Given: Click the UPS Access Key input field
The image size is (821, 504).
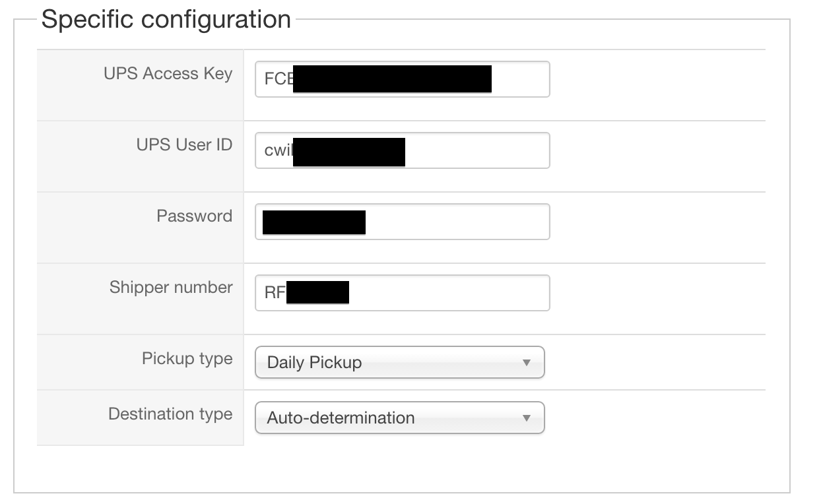Looking at the screenshot, I should pos(520,79).
